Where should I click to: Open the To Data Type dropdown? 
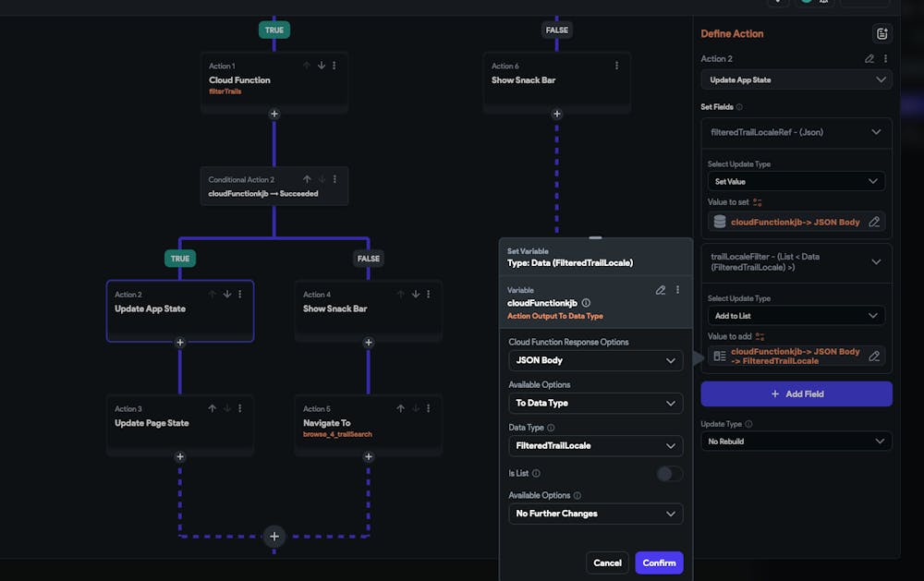(x=595, y=403)
